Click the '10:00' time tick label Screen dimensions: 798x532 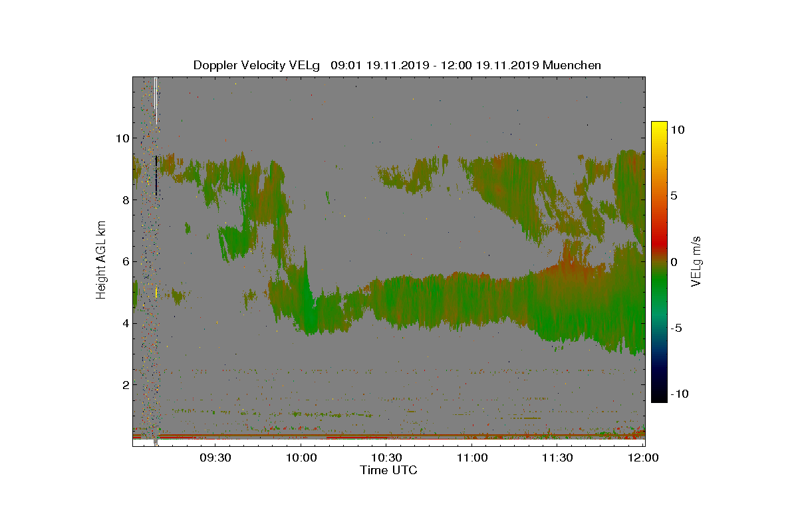coord(301,458)
